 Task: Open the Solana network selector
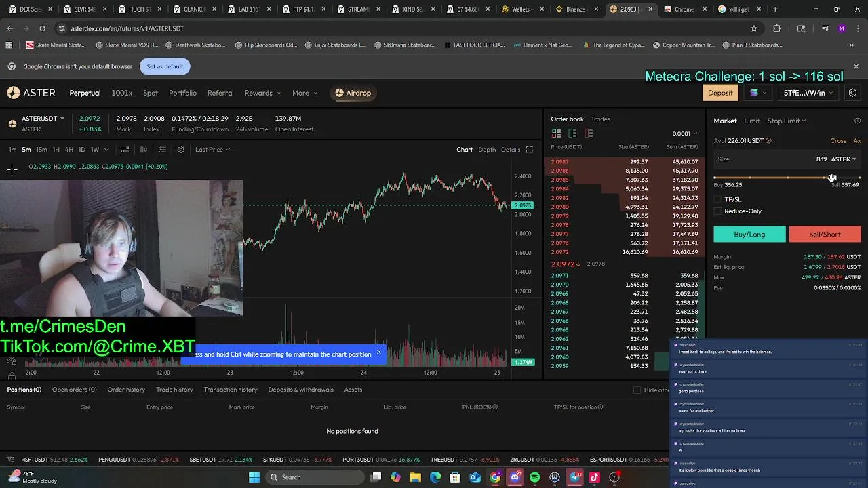pos(758,93)
